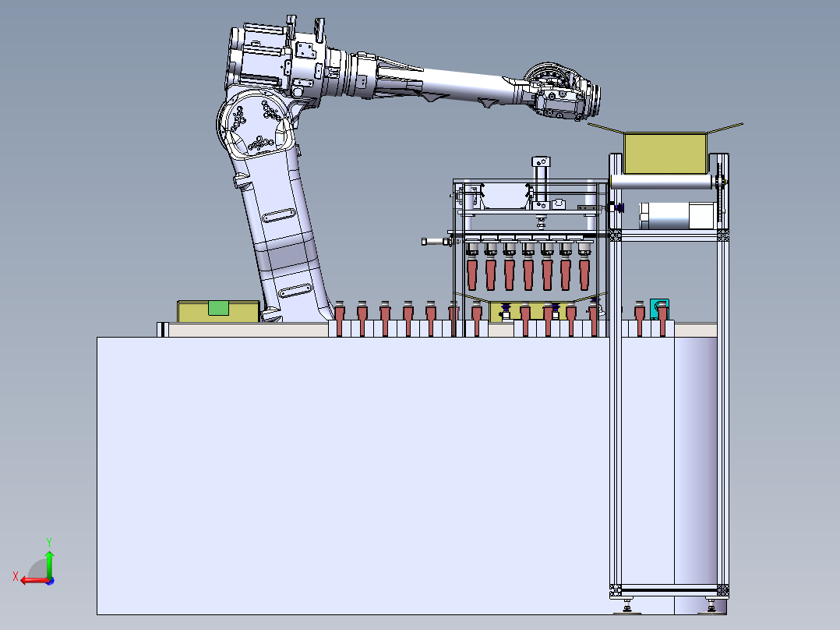Select the horizontal conveyor roller under the carton
This screenshot has width=840, height=630.
662,182
